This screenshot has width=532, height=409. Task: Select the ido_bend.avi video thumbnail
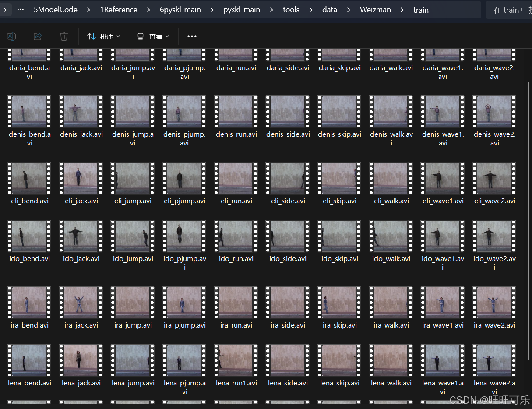click(29, 236)
